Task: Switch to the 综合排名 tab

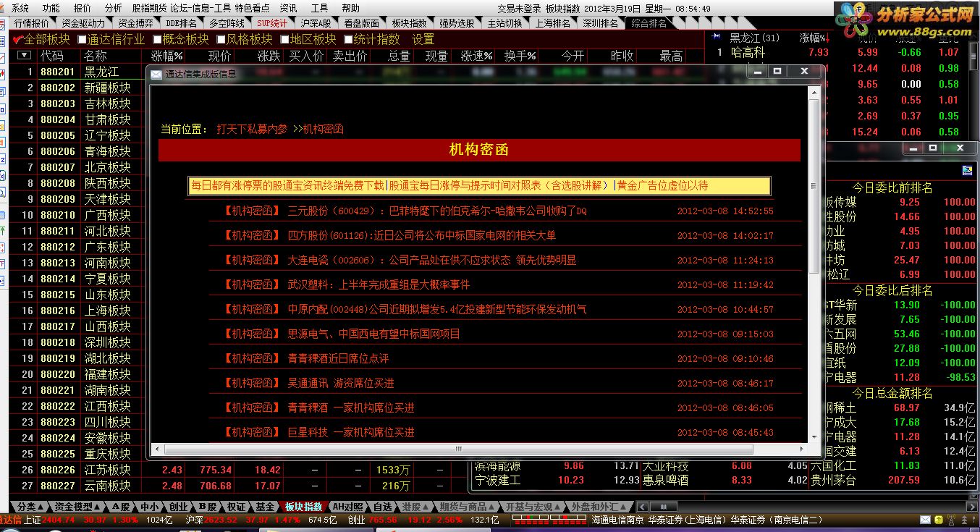Action: click(x=649, y=23)
